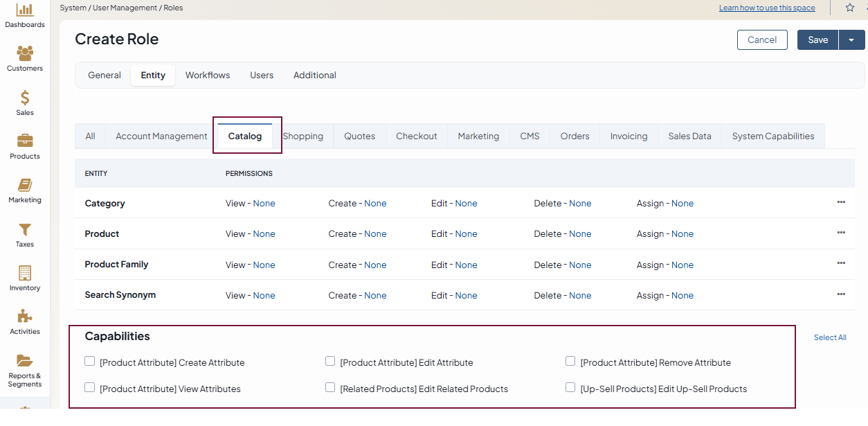Star this page as favorite
This screenshot has height=426, width=868.
850,8
